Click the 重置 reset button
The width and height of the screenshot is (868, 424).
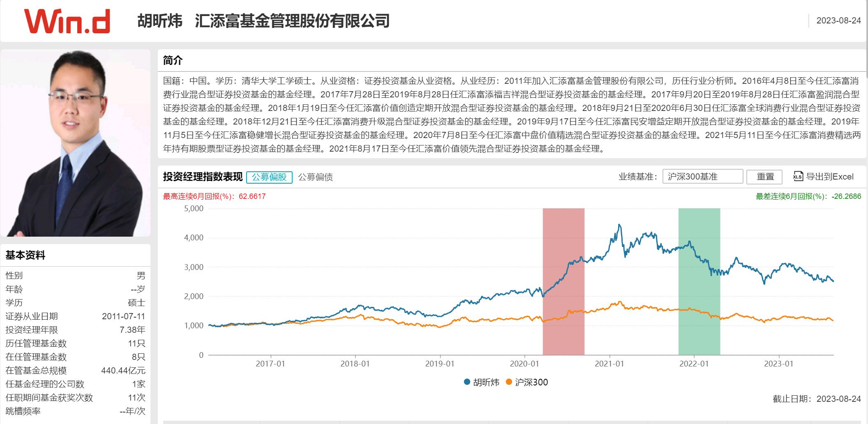(x=765, y=177)
